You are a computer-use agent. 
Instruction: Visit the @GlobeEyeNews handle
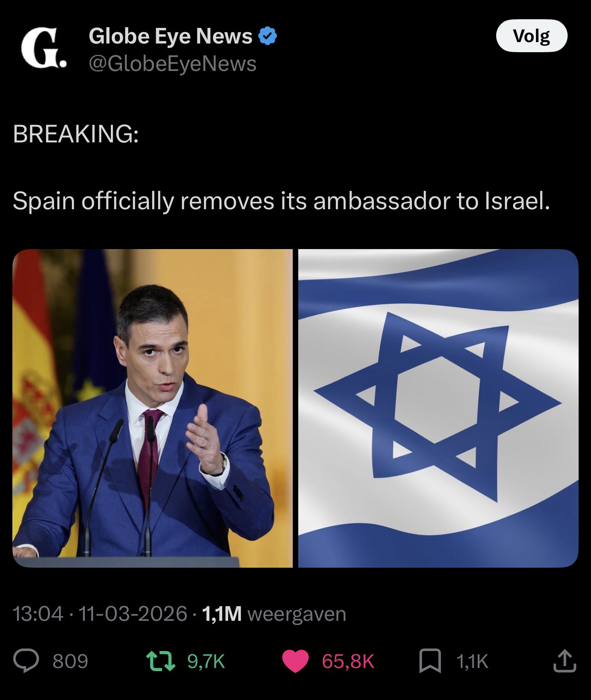click(x=172, y=64)
